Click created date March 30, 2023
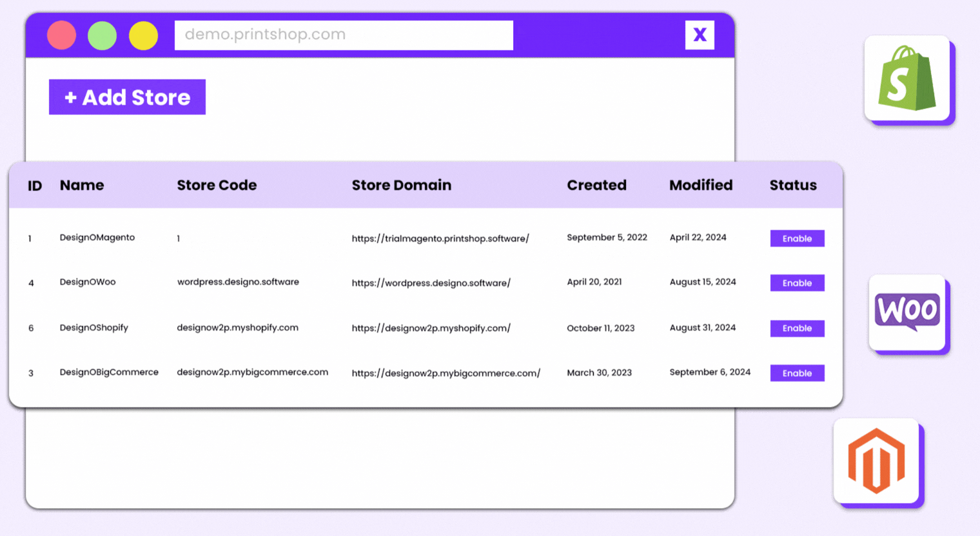This screenshot has width=980, height=536. tap(600, 373)
